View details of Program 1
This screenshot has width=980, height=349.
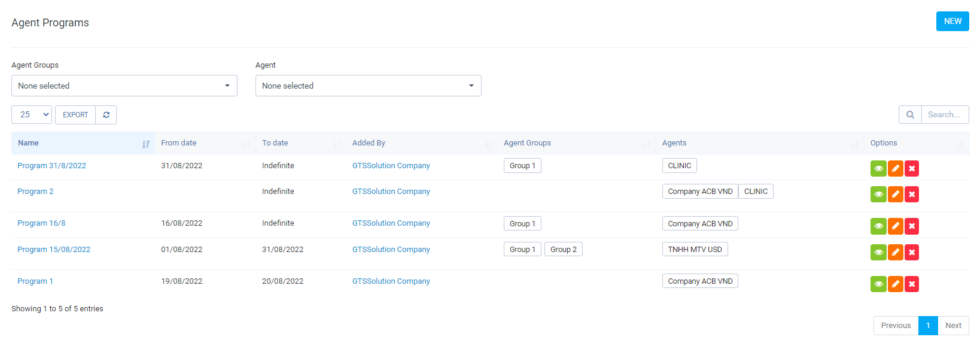coord(878,284)
